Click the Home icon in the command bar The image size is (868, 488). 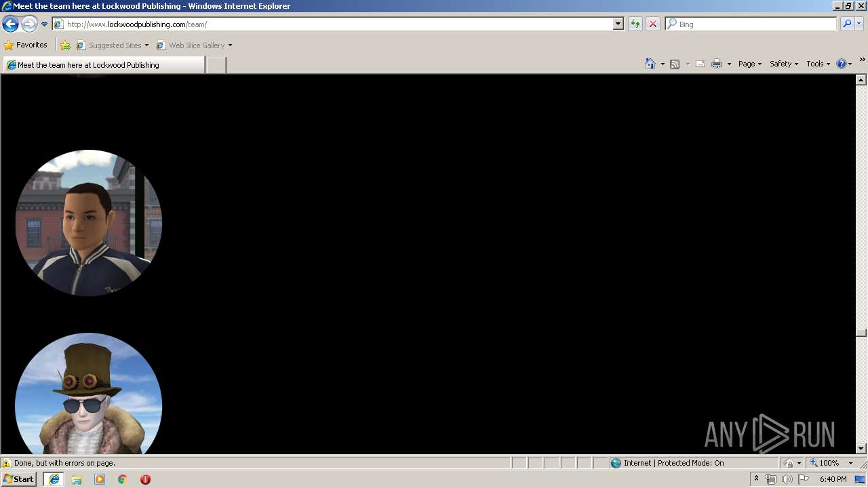tap(650, 64)
